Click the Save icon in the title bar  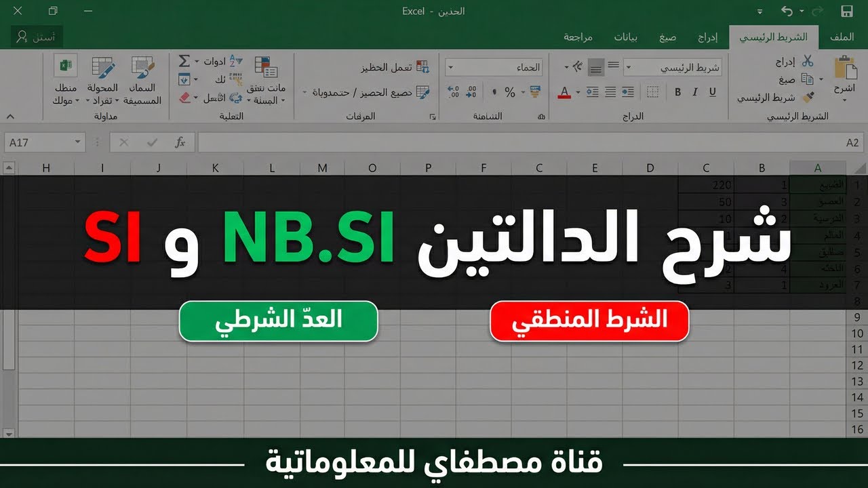coord(846,12)
